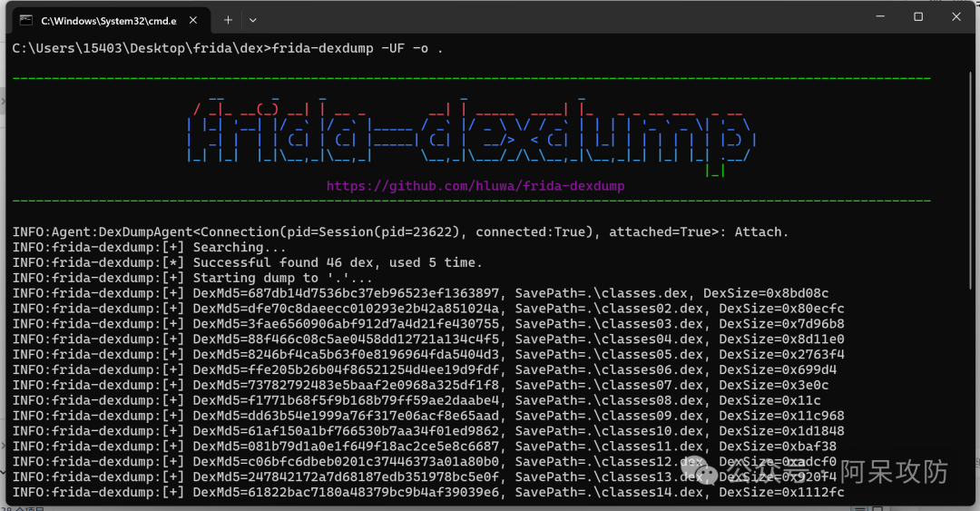Click SavePath .\classes06.dex entry
The height and width of the screenshot is (511, 980).
pyautogui.click(x=609, y=369)
